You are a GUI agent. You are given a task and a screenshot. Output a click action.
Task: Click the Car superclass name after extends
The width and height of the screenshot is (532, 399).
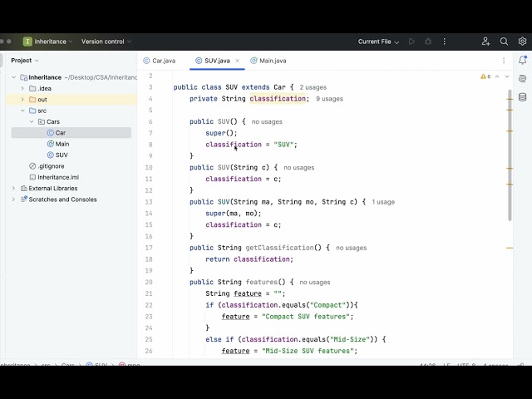click(x=279, y=87)
